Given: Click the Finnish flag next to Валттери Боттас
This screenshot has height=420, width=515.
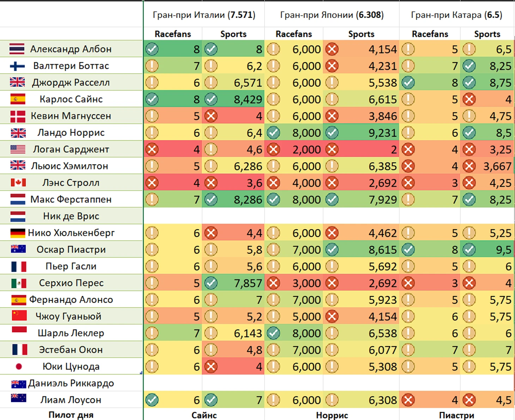Looking at the screenshot, I should [x=17, y=66].
